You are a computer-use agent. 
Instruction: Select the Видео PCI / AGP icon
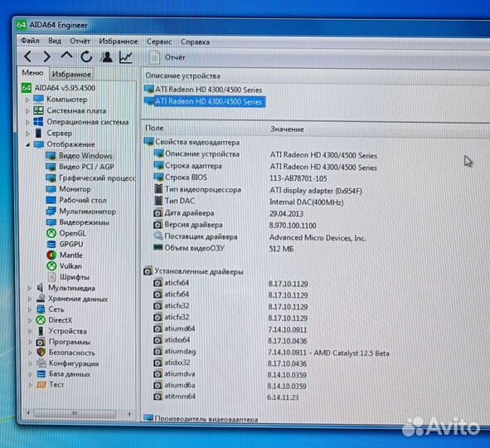(51, 167)
